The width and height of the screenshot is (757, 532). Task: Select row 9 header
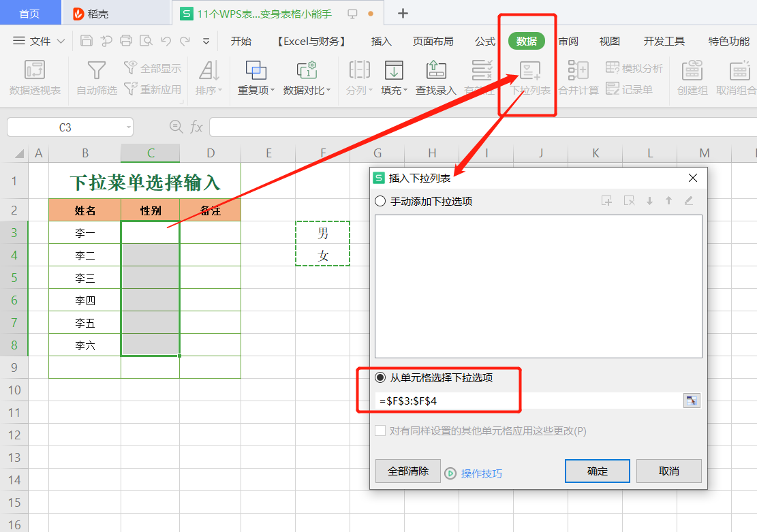[x=14, y=367]
